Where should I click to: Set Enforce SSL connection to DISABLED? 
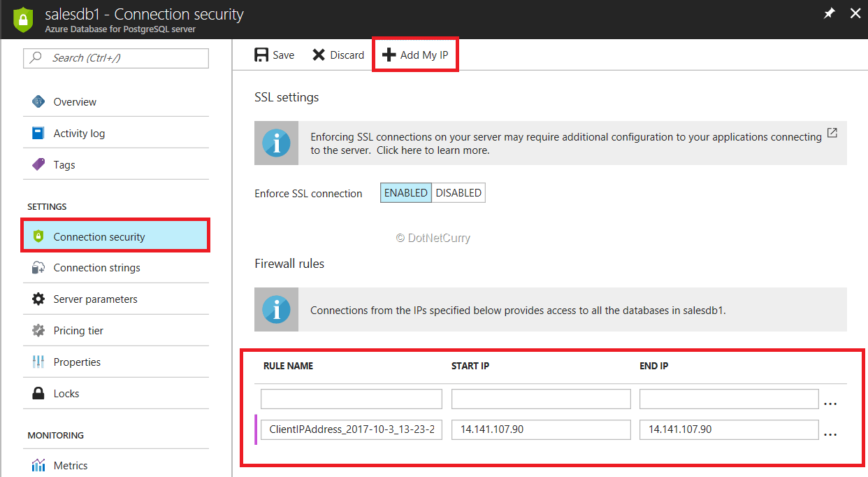(458, 193)
